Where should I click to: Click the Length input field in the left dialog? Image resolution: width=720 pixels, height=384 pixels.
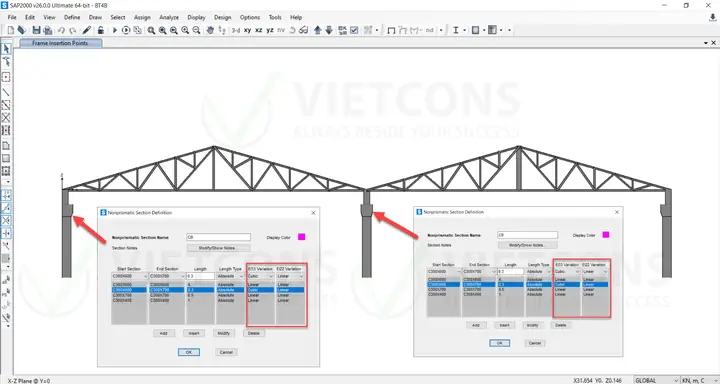pos(201,277)
